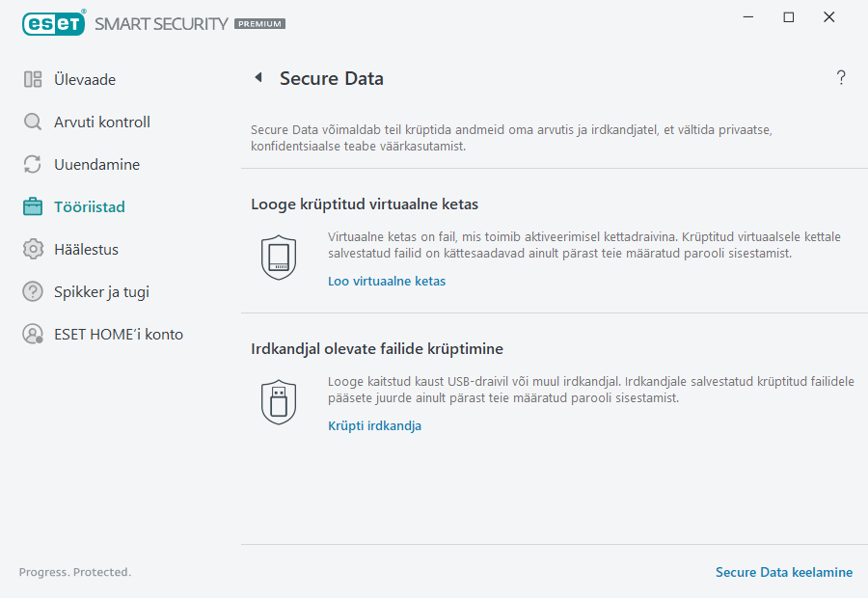
Task: Click the removable media encryption shield icon
Action: click(279, 401)
